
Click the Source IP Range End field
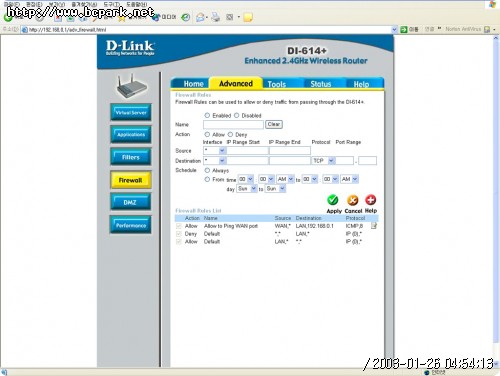[290, 151]
